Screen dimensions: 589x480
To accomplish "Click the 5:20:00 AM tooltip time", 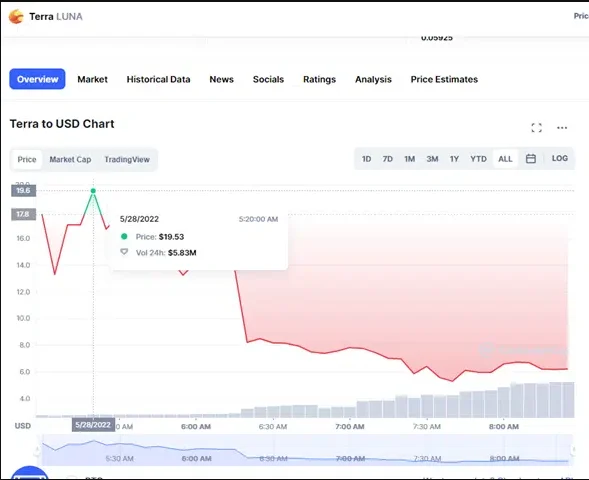I will 258,219.
